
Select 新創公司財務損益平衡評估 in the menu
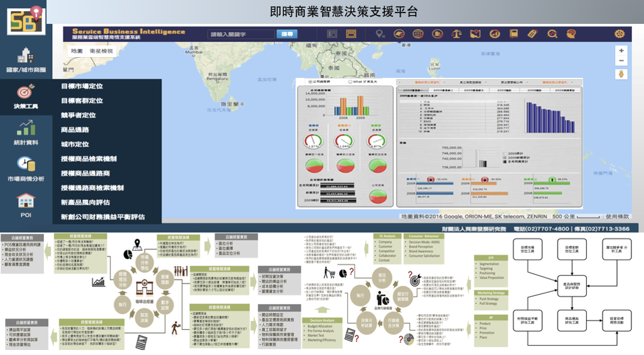(103, 216)
